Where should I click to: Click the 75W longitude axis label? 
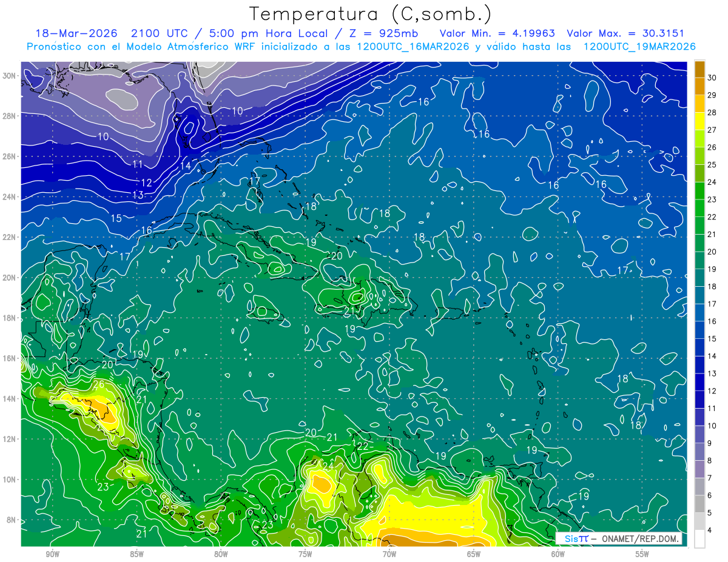pos(305,555)
